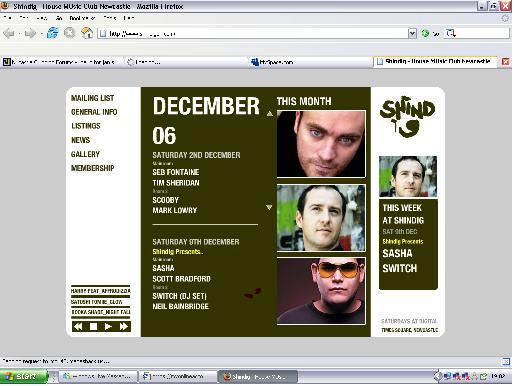Stop loading with the Stop icon

pos(70,33)
